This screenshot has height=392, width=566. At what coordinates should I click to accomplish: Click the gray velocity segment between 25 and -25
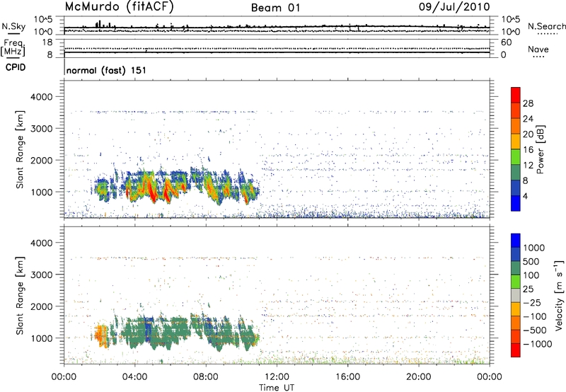coord(516,295)
